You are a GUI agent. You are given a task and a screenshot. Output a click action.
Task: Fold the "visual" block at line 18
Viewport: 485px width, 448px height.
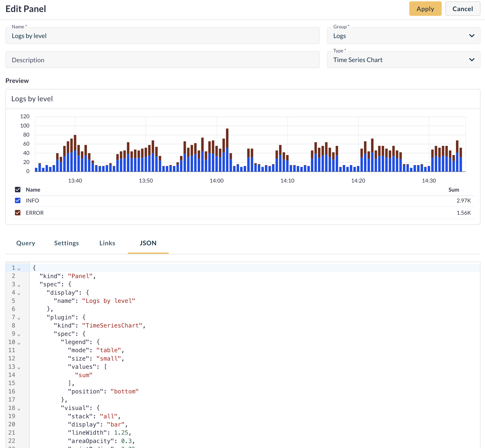19,409
